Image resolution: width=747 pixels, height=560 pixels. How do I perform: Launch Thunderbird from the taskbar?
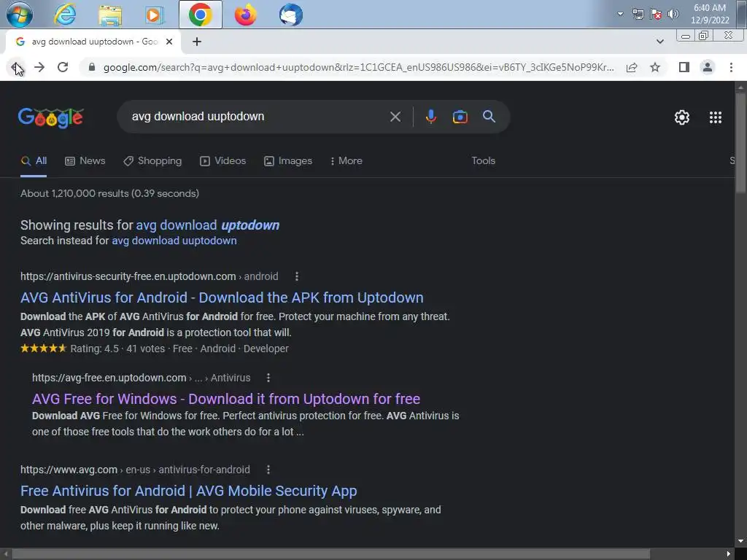coord(290,15)
